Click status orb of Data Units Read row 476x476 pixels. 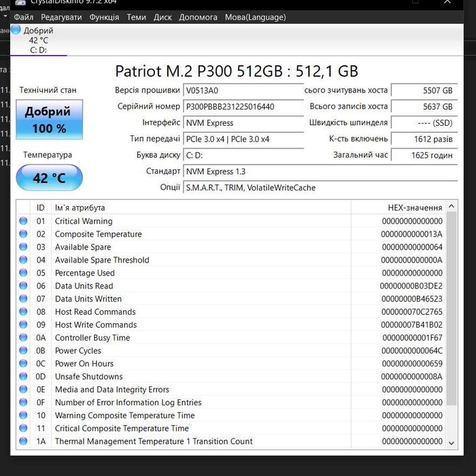pyautogui.click(x=23, y=286)
